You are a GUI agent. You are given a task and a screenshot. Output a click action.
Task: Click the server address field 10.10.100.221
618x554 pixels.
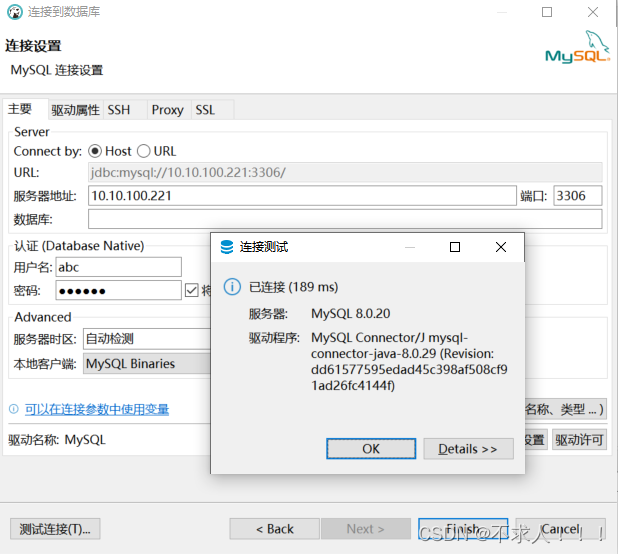tap(302, 196)
